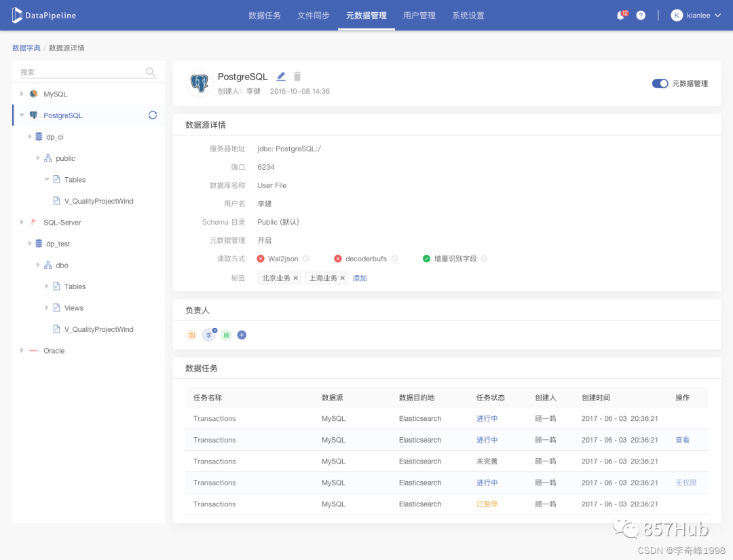This screenshot has width=733, height=560.
Task: Click the 创建时间 column header
Action: click(x=596, y=397)
